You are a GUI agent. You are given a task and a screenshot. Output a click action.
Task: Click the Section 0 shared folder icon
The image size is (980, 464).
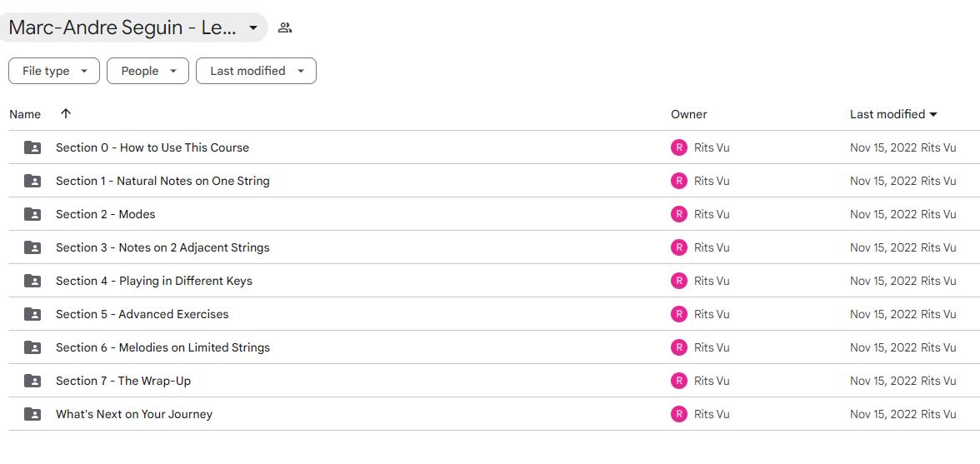click(x=32, y=148)
